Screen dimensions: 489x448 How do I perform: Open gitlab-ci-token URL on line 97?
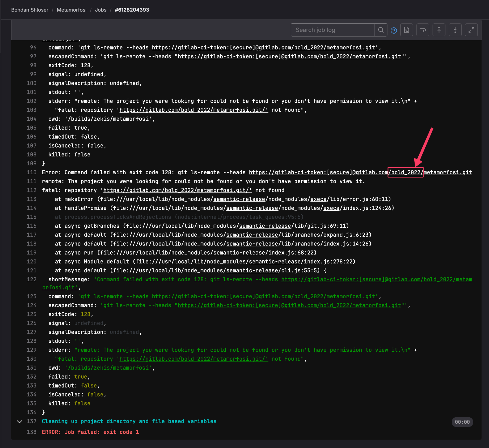point(289,56)
